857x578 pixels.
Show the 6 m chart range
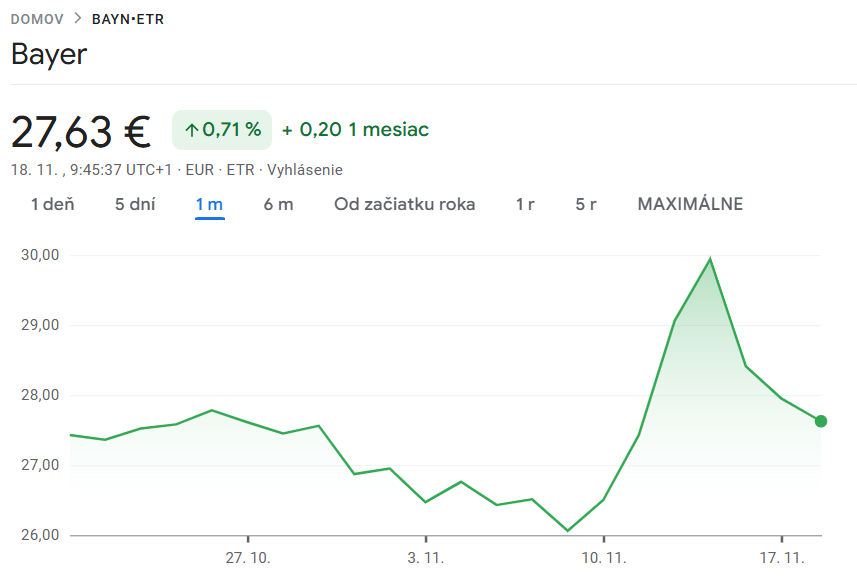279,205
